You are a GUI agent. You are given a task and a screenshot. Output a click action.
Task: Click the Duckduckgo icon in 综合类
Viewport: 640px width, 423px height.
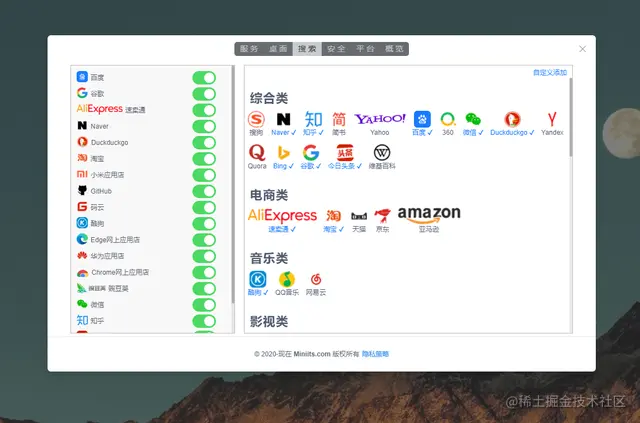point(512,119)
